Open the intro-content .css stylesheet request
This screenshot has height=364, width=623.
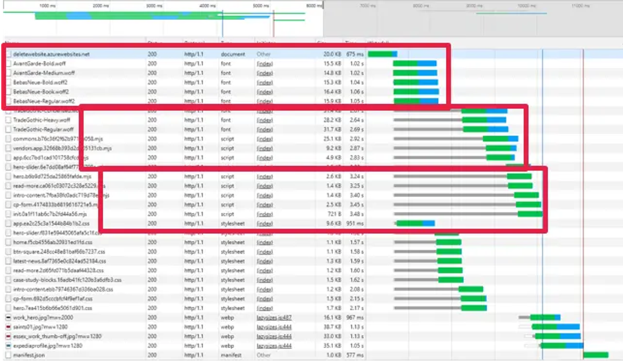coord(63,289)
